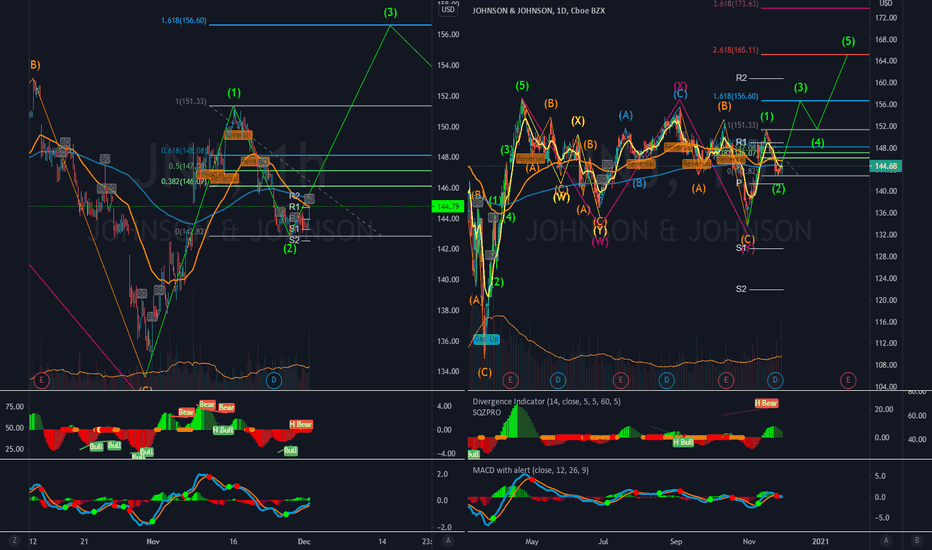Select left chart's 1.618(156.60) Fibonacci label
The width and height of the screenshot is (932, 550).
[x=184, y=21]
